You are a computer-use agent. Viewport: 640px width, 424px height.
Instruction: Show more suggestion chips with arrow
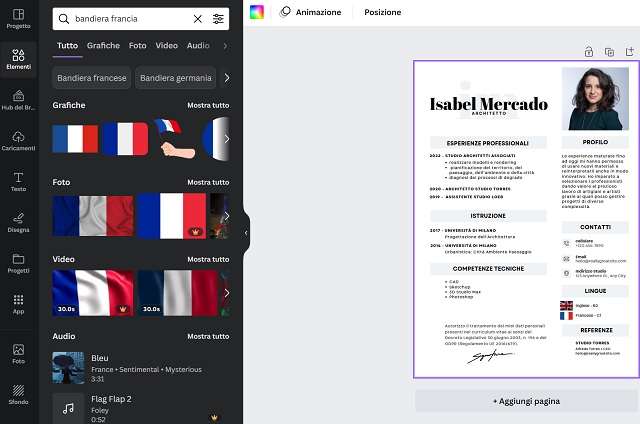pyautogui.click(x=227, y=78)
